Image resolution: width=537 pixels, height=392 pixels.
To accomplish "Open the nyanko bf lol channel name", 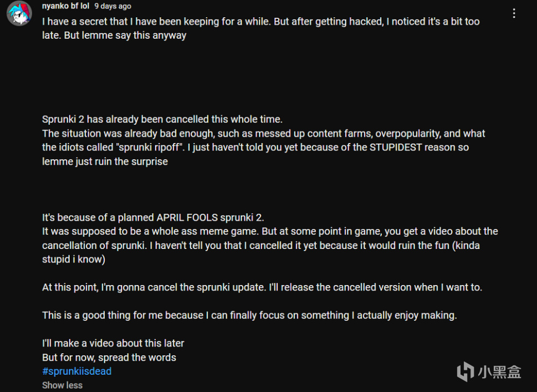I will coord(65,7).
